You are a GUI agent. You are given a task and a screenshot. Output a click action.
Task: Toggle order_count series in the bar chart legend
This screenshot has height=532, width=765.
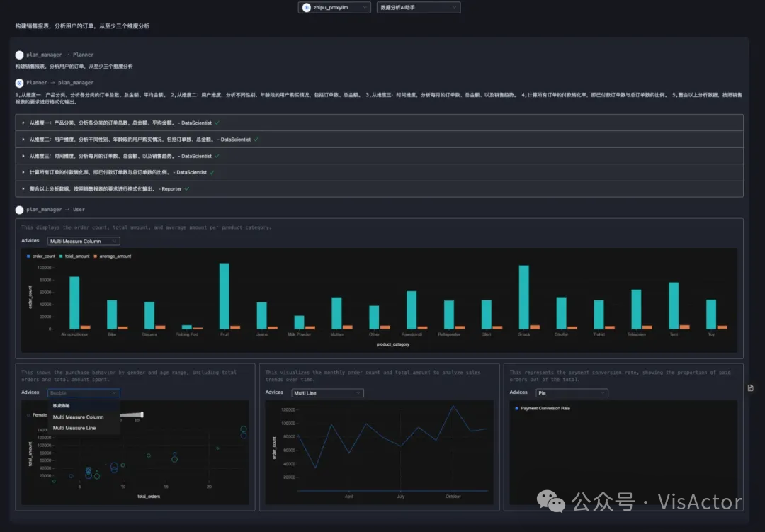click(x=41, y=256)
